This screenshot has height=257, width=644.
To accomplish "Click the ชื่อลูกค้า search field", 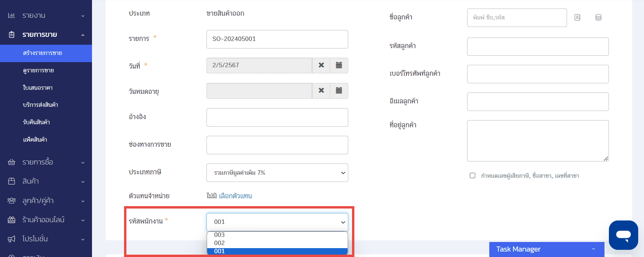I will tap(517, 18).
